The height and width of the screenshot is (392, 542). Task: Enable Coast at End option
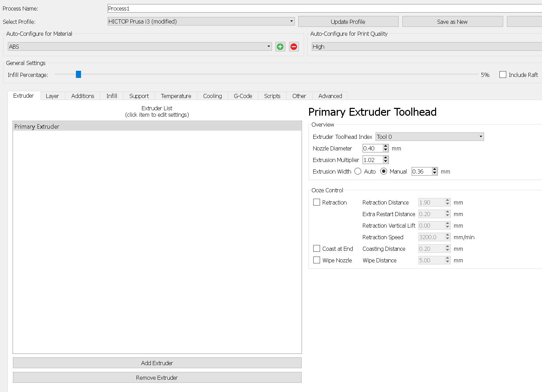pyautogui.click(x=317, y=249)
